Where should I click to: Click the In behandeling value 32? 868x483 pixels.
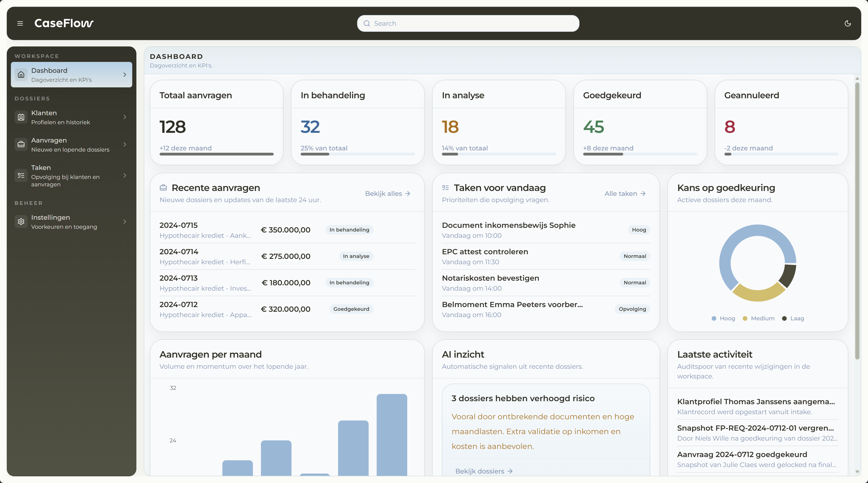(x=310, y=127)
